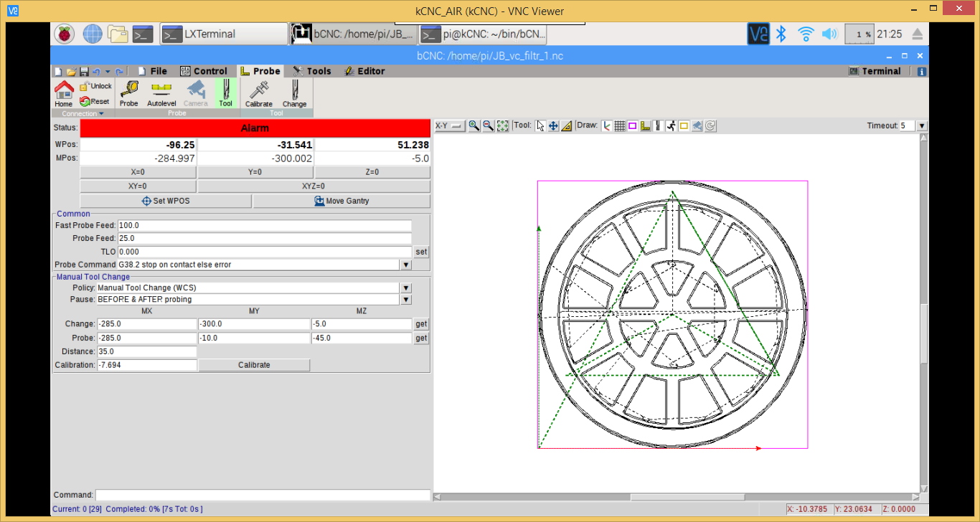The width and height of the screenshot is (980, 522).
Task: Switch to the Editor tab
Action: (364, 71)
